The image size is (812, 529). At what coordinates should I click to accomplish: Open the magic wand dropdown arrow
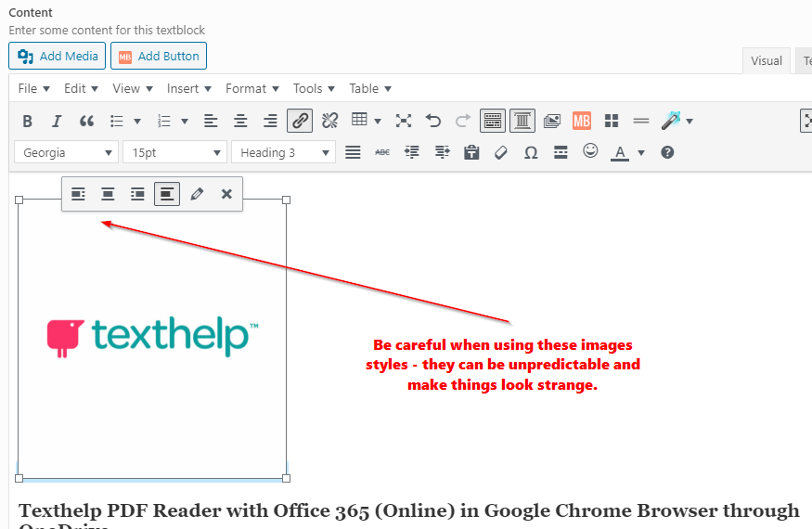690,122
